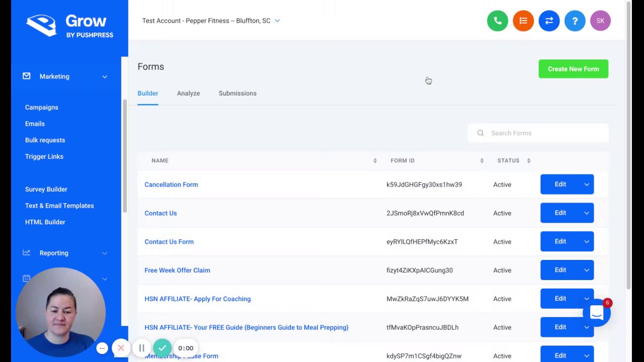Viewport: 644px width, 362px height.
Task: Open the chat widget with 6 notifications
Action: coord(597,313)
